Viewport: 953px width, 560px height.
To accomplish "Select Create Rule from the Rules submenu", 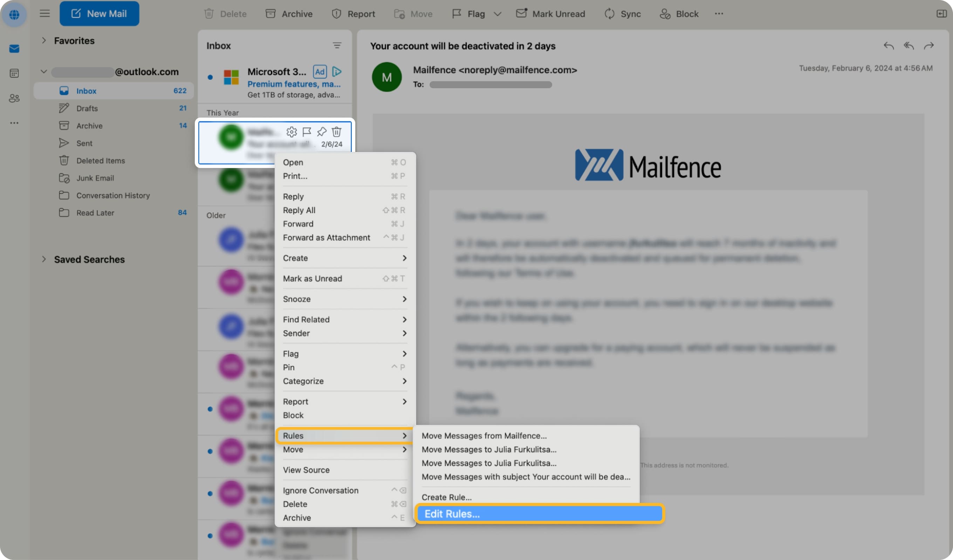I will [x=446, y=497].
